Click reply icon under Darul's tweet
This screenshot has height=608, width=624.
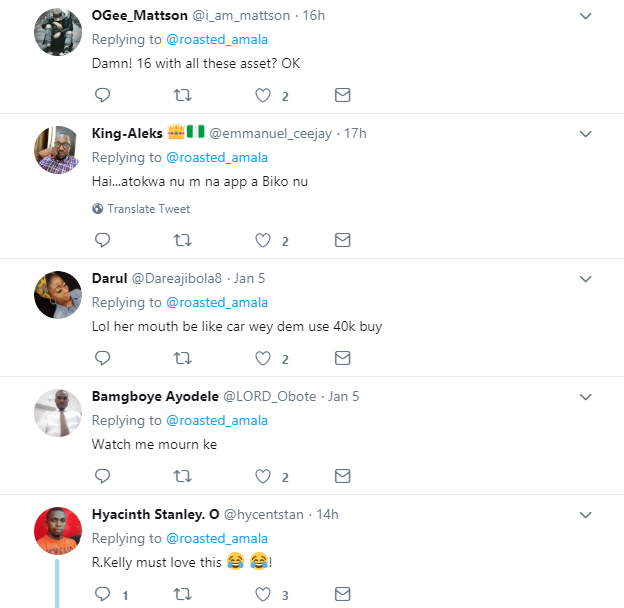(x=101, y=358)
